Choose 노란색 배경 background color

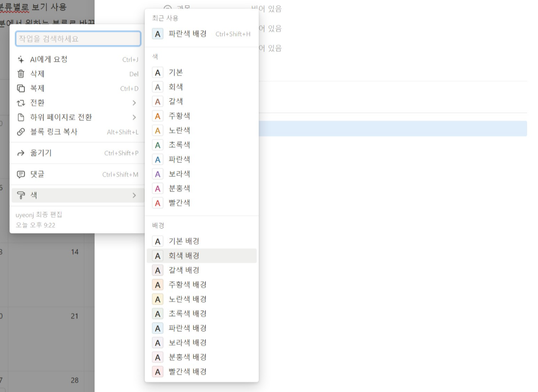[202, 299]
